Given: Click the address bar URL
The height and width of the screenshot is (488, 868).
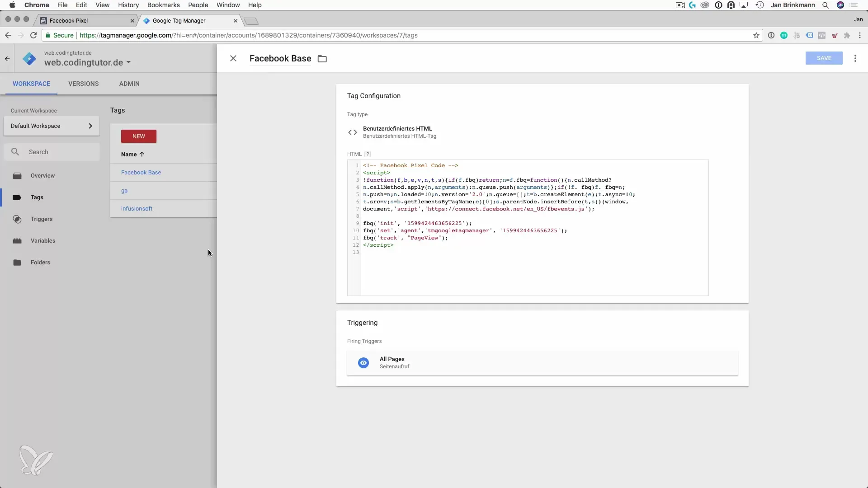Looking at the screenshot, I should tap(248, 35).
